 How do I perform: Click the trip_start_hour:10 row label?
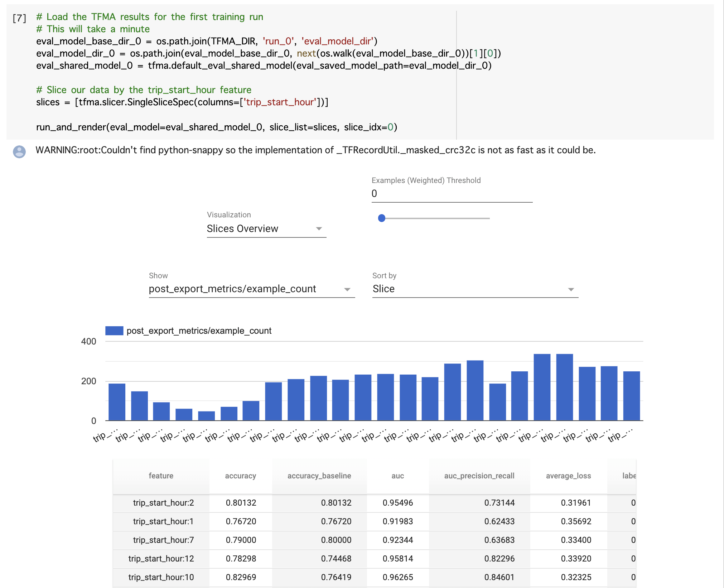[x=161, y=577]
